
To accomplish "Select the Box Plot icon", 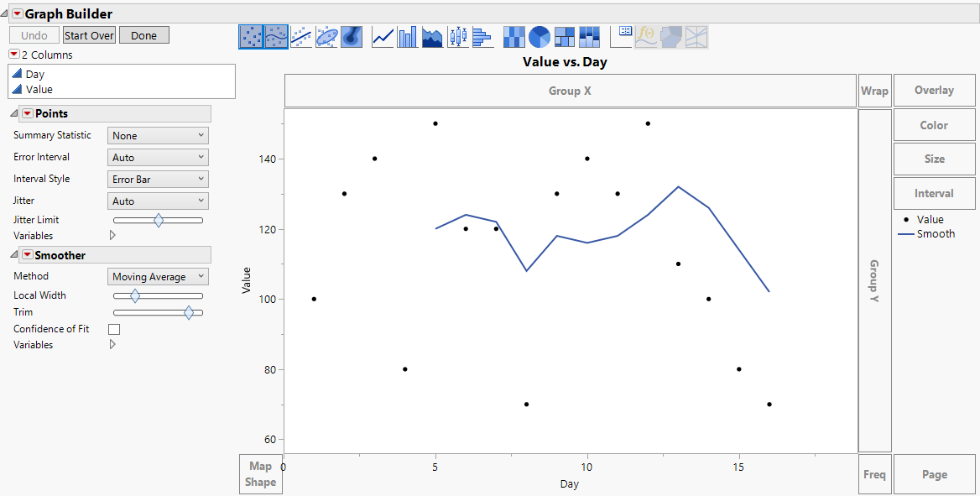I will [457, 37].
